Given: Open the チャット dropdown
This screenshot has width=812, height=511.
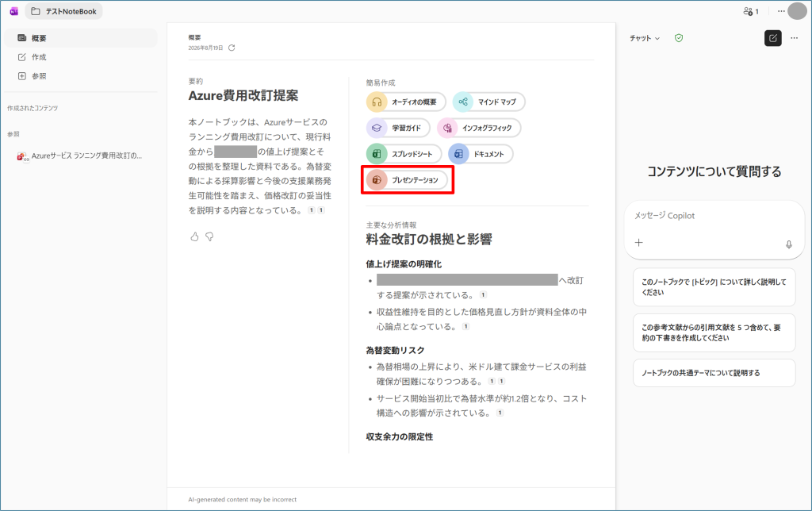Looking at the screenshot, I should pyautogui.click(x=645, y=38).
